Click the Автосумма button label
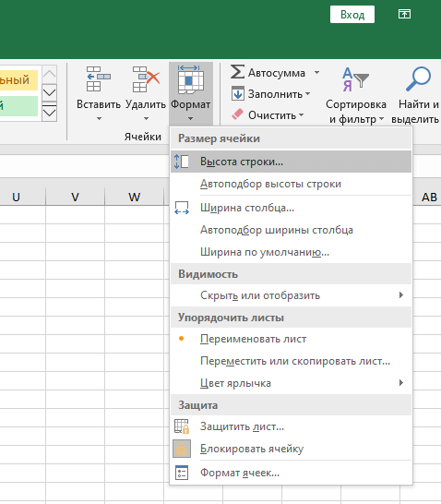The image size is (441, 504). (277, 73)
